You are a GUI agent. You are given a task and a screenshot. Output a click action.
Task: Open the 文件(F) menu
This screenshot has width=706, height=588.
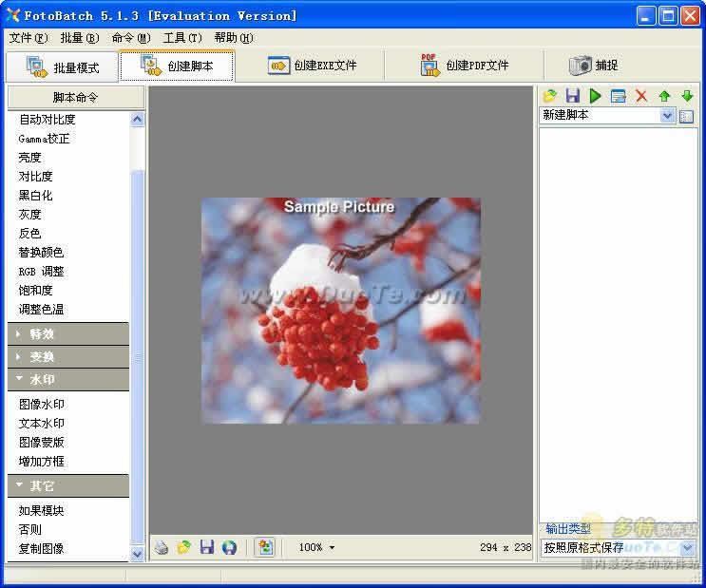29,38
